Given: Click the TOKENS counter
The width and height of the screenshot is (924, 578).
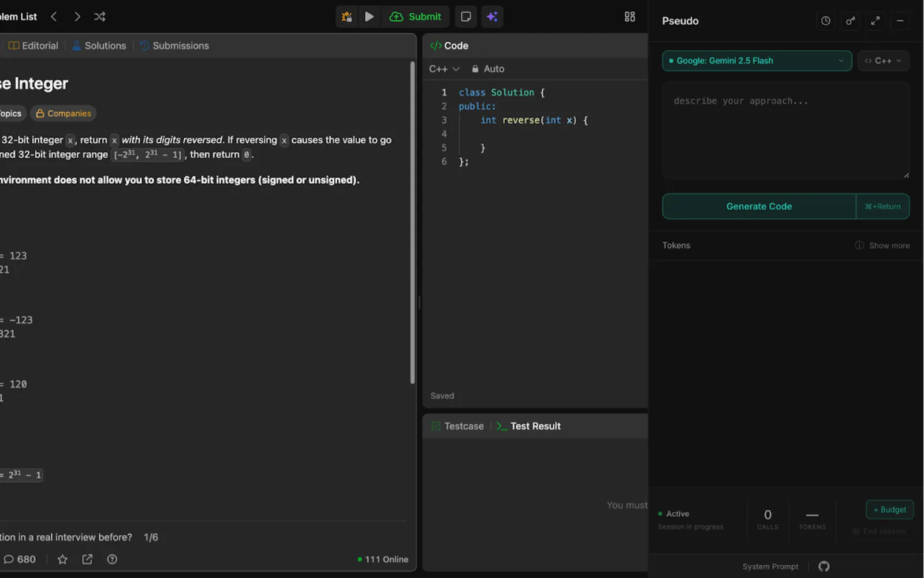Looking at the screenshot, I should (x=812, y=519).
